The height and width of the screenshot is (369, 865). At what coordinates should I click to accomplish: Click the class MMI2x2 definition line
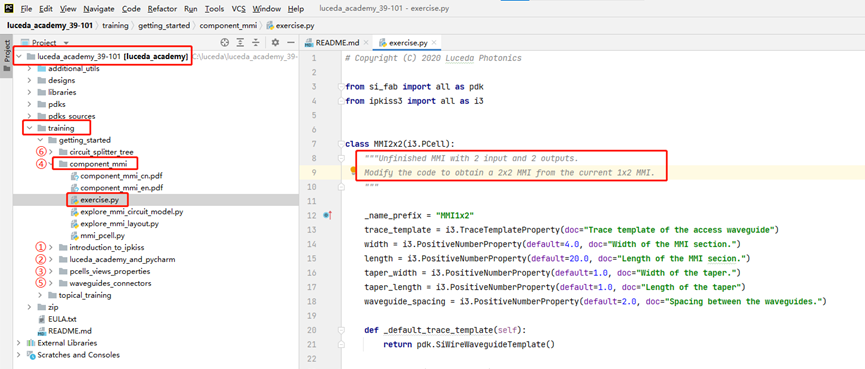click(x=399, y=144)
